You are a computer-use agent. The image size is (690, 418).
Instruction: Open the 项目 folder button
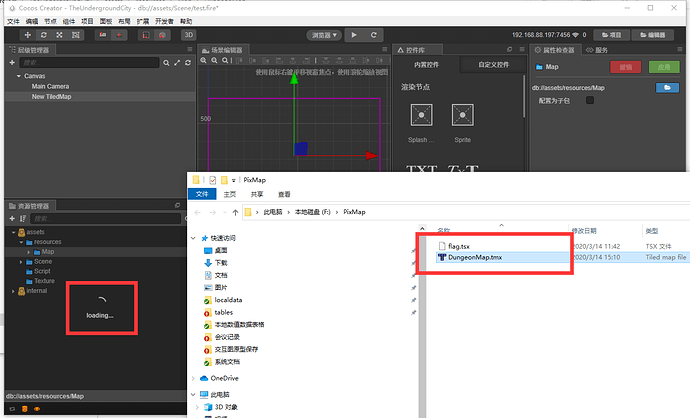tap(611, 35)
